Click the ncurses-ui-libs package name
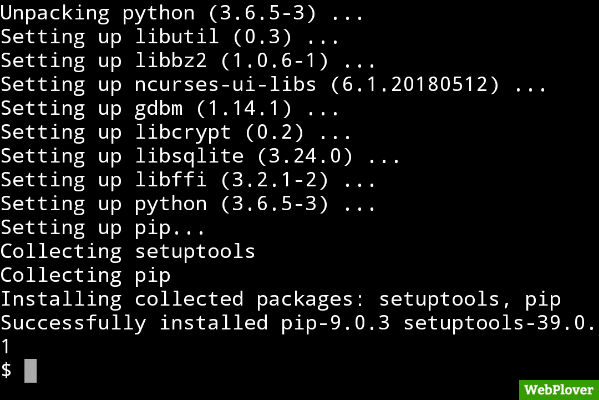Image resolution: width=599 pixels, height=400 pixels. coord(225,84)
